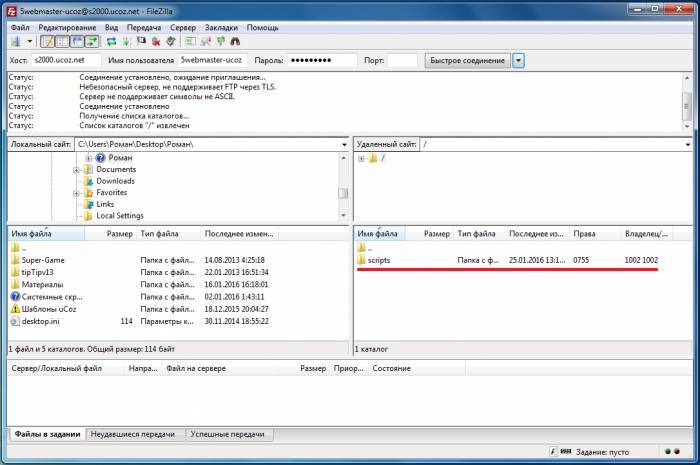Click the cancel current operation icon
Image resolution: width=700 pixels, height=465 pixels.
coord(141,42)
